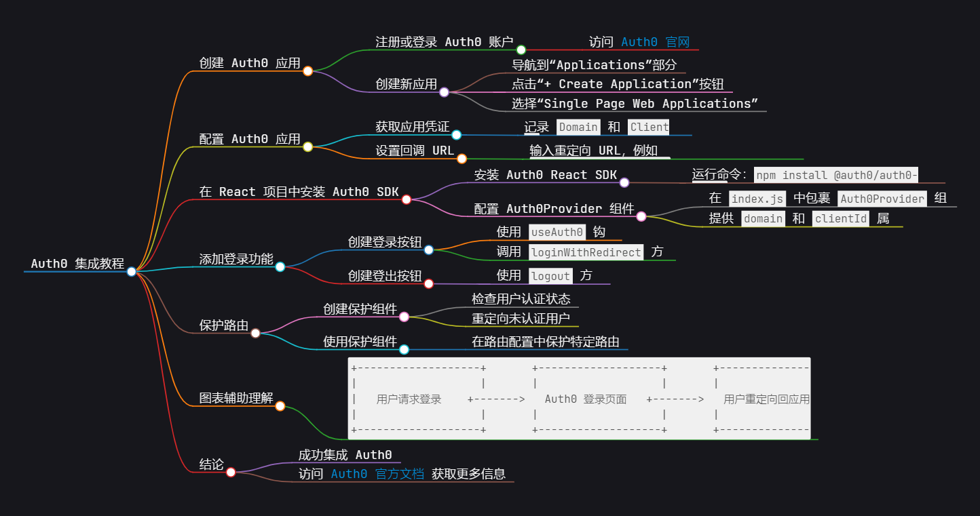This screenshot has width=980, height=516.
Task: Toggle the 创建登出按钮 node circle
Action: point(428,283)
